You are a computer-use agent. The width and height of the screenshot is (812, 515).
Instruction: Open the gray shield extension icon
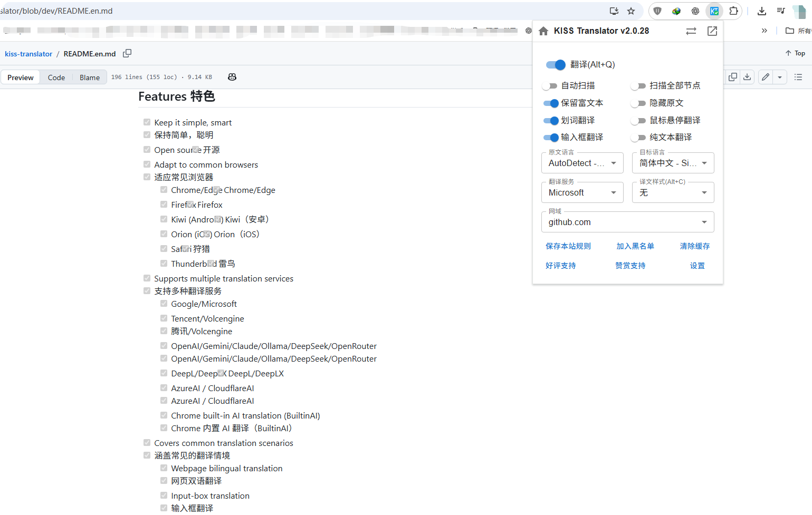(x=657, y=11)
